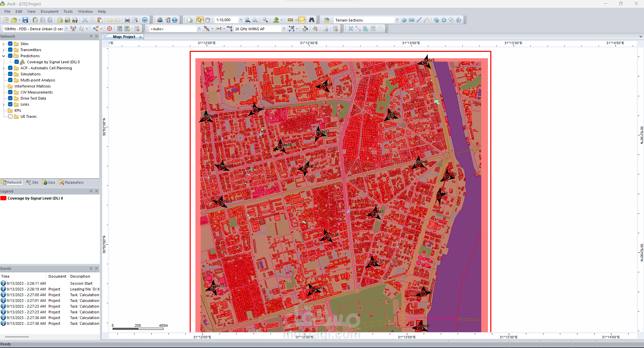
Task: Toggle the tip text balloon icon
Action: 302,20
